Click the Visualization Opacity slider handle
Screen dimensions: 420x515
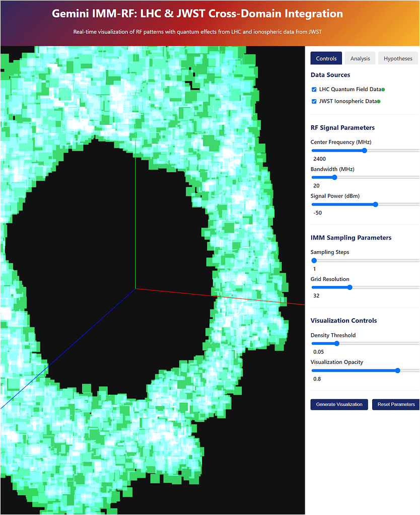(397, 371)
